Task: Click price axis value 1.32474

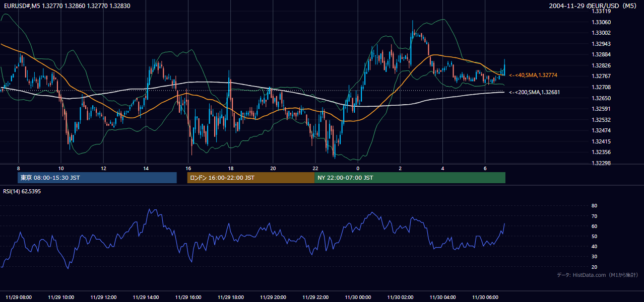Action: pyautogui.click(x=602, y=130)
